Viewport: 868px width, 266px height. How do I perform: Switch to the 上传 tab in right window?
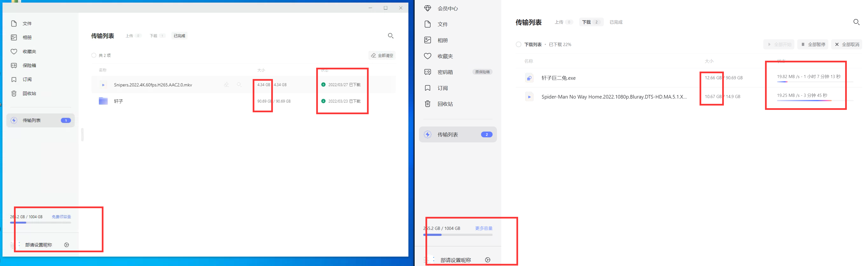click(x=559, y=22)
